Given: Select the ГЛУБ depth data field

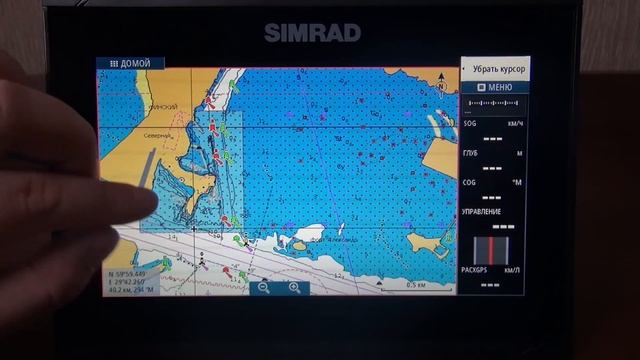Looking at the screenshot, I should (x=493, y=161).
